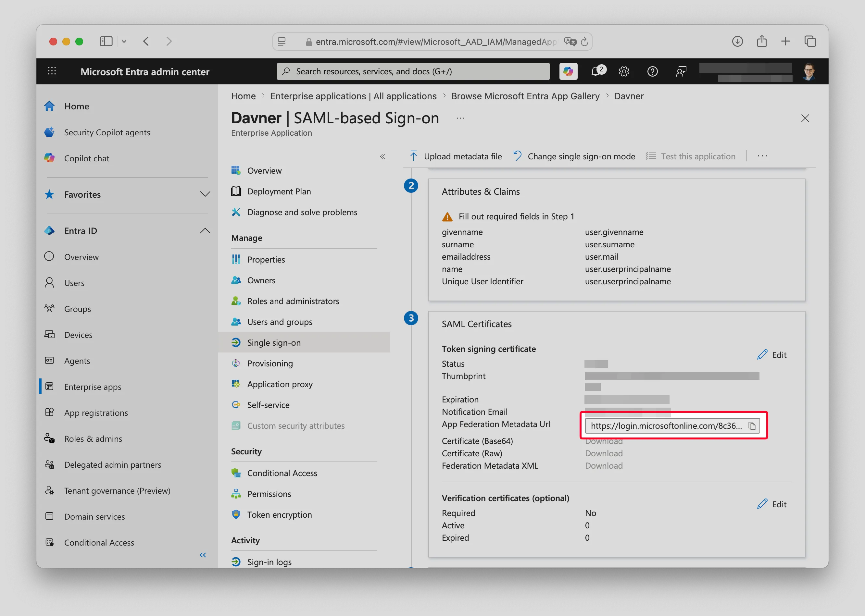The width and height of the screenshot is (865, 616).
Task: Open the translate icon in the address bar
Action: [x=570, y=42]
